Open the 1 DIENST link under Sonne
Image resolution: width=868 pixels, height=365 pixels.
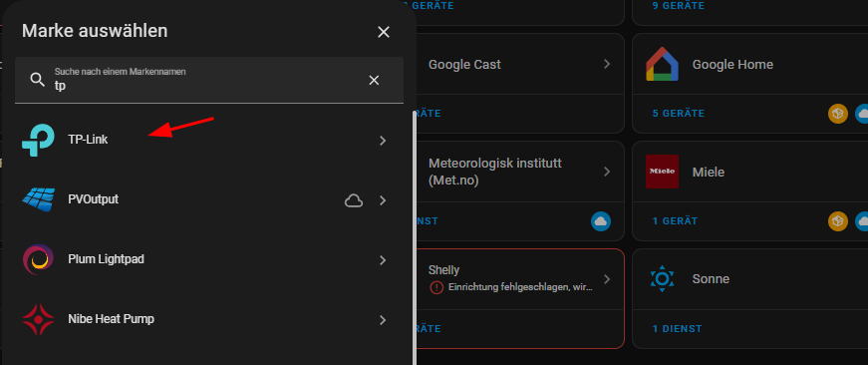pos(677,328)
